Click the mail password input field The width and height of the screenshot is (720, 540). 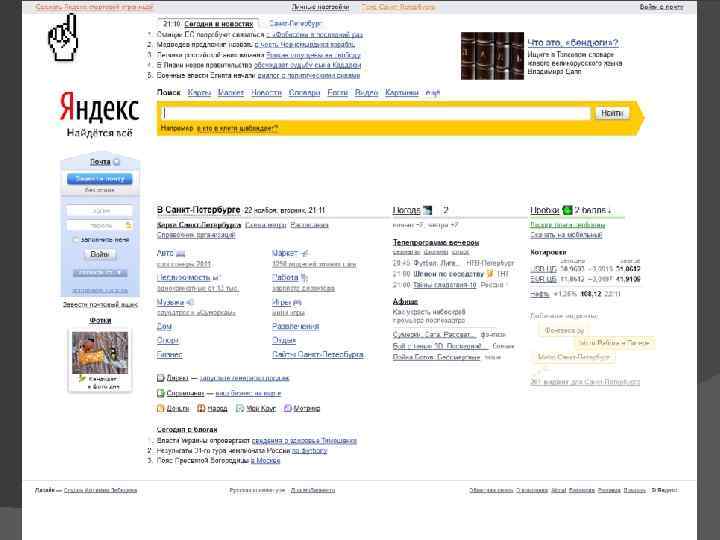[100, 225]
